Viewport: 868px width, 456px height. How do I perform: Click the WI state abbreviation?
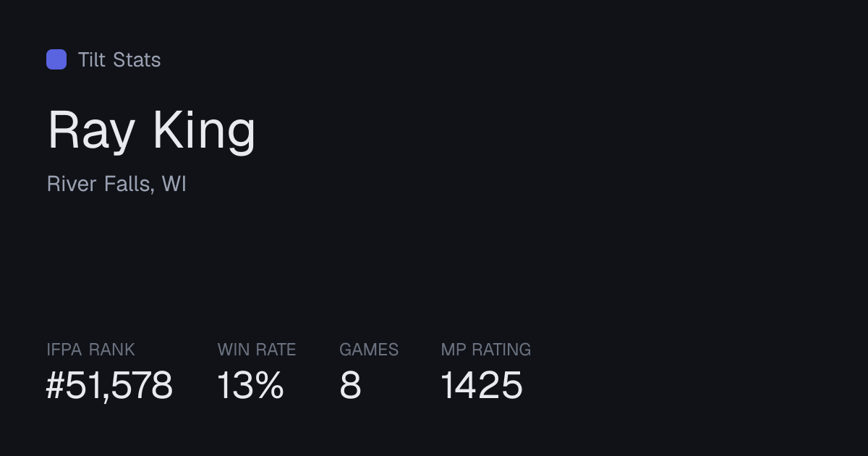(174, 184)
